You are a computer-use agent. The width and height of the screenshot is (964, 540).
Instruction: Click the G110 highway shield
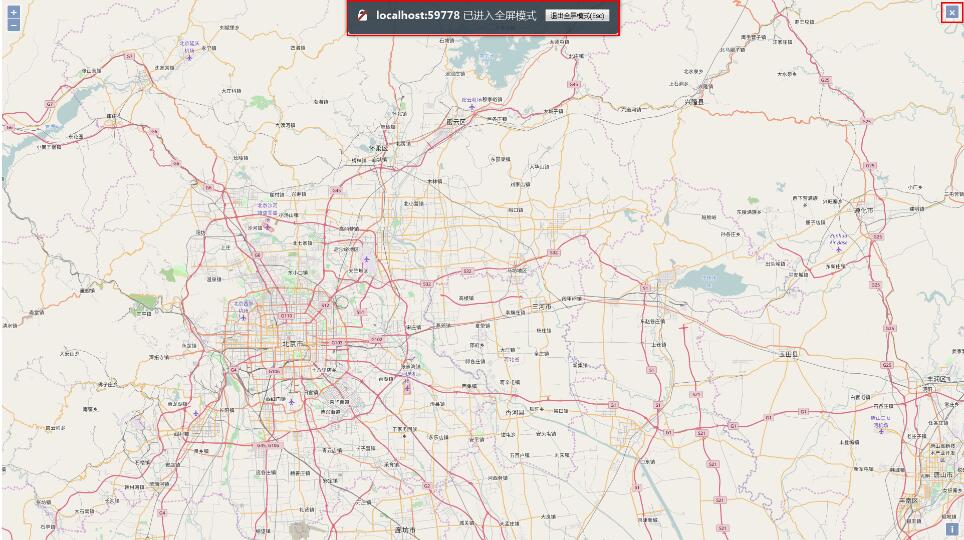point(286,316)
